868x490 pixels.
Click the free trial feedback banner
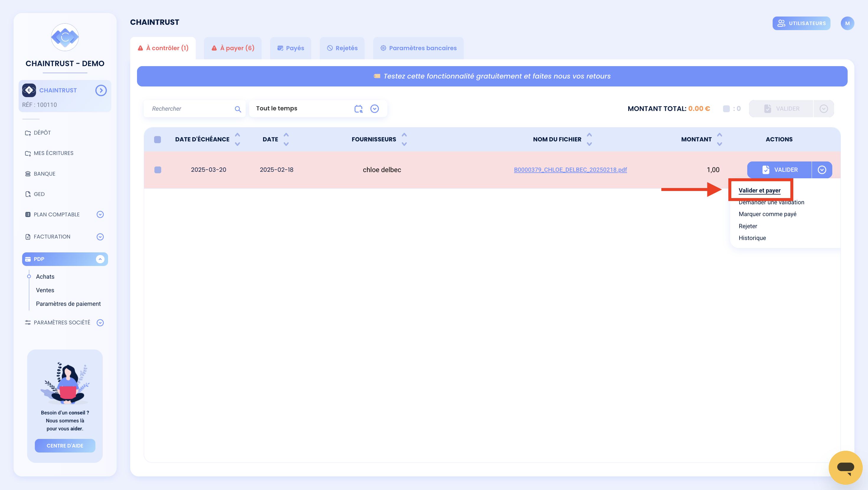[492, 76]
